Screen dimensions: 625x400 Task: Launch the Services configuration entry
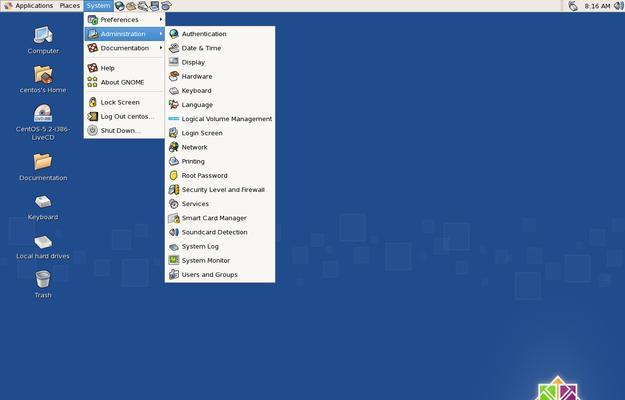(220, 204)
